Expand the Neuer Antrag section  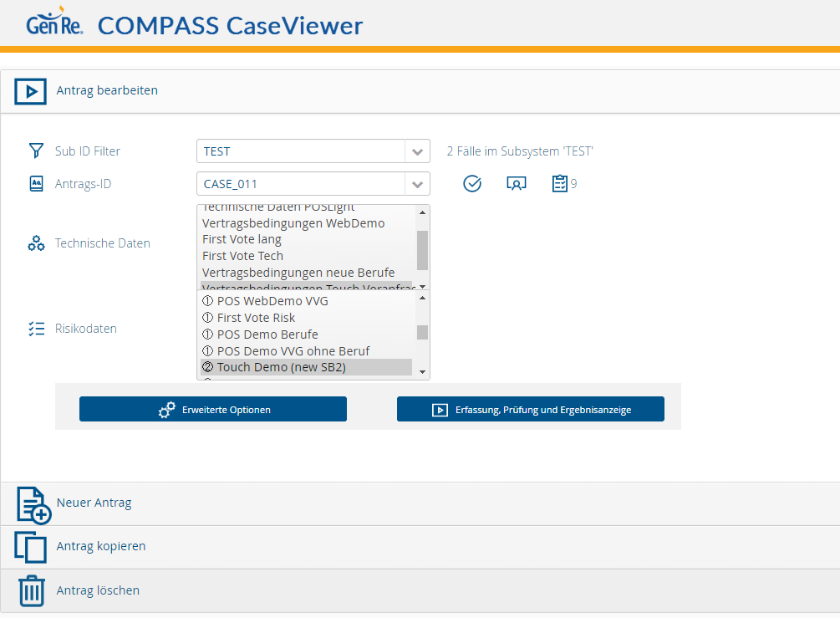pos(420,503)
